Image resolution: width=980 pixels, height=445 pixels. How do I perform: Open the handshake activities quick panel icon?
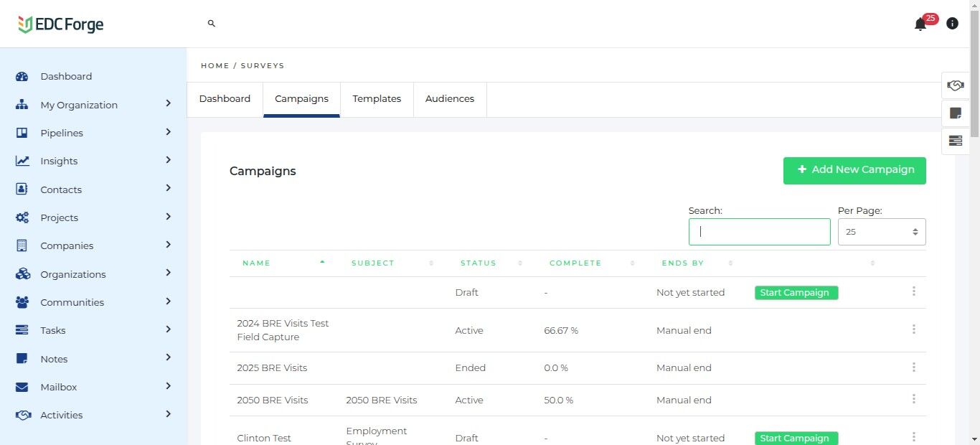955,85
